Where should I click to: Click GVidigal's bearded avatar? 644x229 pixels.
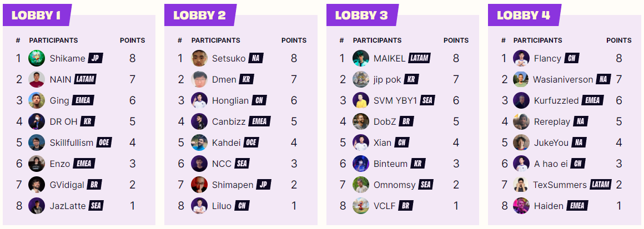click(37, 185)
